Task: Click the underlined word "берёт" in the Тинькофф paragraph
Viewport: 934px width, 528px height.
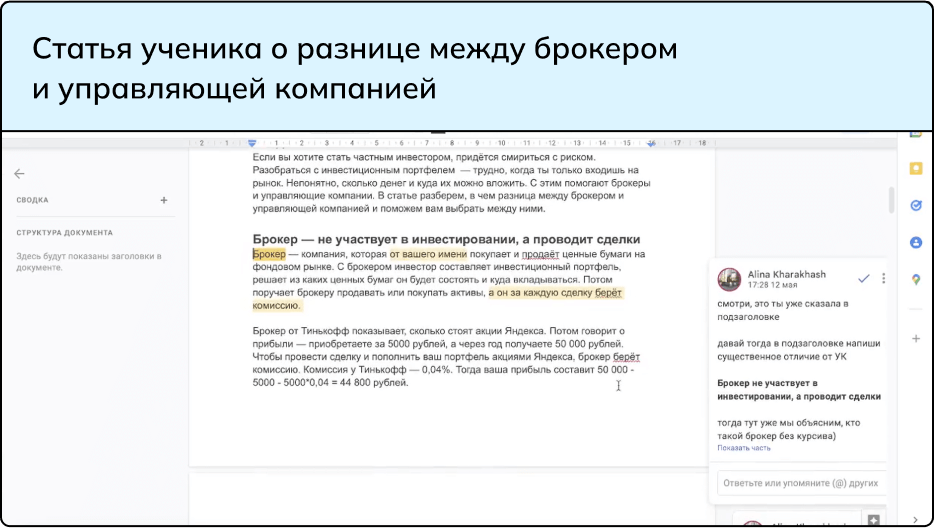Action: click(x=627, y=357)
